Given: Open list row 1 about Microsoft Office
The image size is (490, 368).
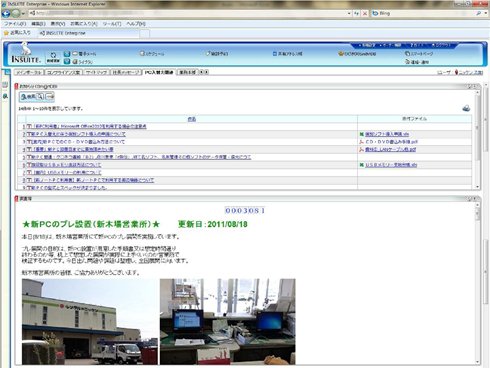Looking at the screenshot, I should coord(90,126).
